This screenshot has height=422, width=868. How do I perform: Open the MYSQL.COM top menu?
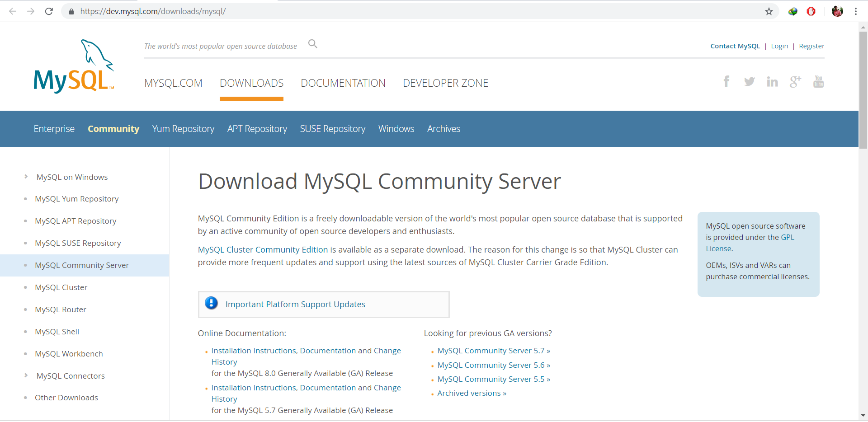coord(173,83)
